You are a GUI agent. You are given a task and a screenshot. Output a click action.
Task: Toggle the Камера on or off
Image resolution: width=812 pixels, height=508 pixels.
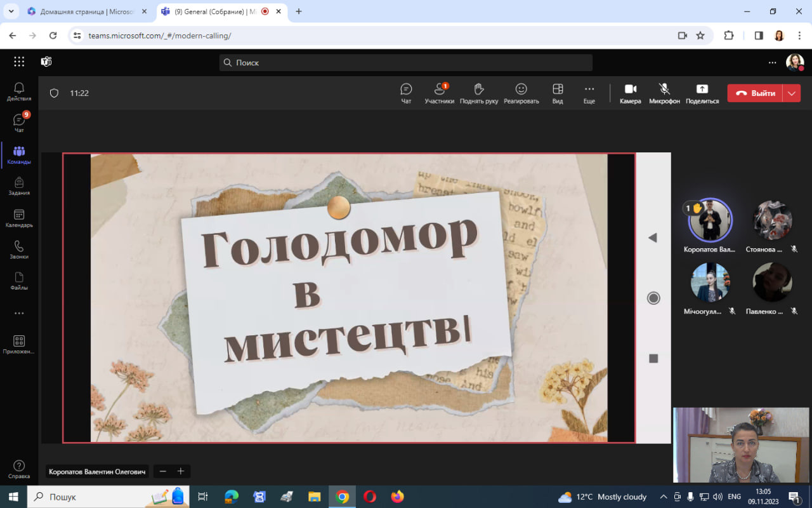[x=630, y=93]
